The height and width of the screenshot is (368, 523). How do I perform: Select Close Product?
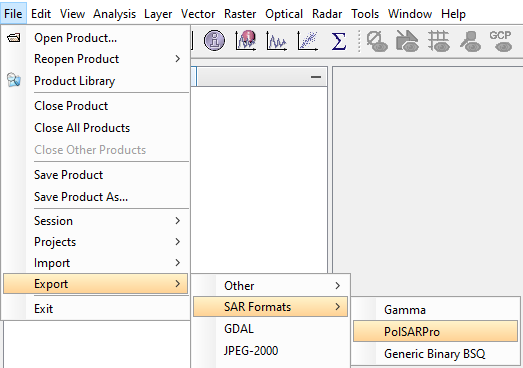pos(95,106)
